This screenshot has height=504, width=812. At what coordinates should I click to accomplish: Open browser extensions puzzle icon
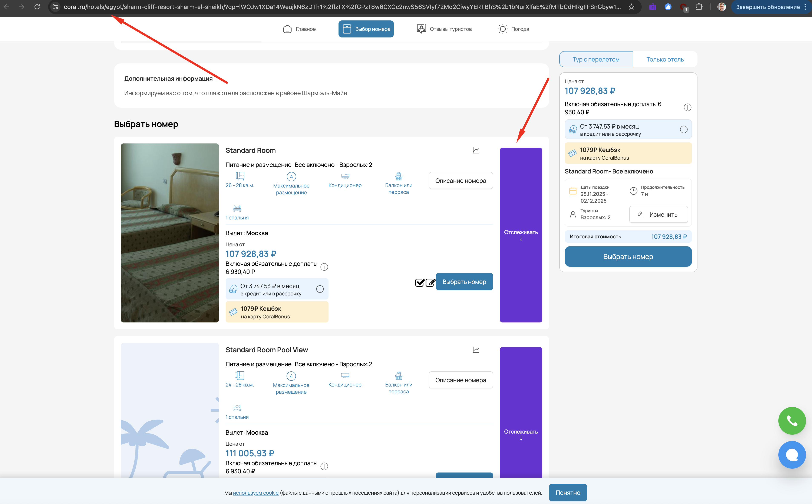pyautogui.click(x=699, y=7)
